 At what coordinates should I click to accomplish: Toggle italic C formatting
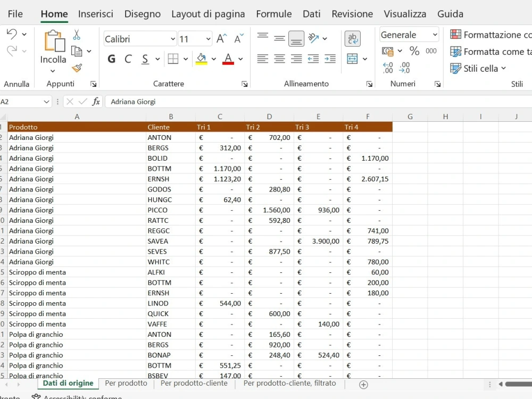(x=128, y=59)
